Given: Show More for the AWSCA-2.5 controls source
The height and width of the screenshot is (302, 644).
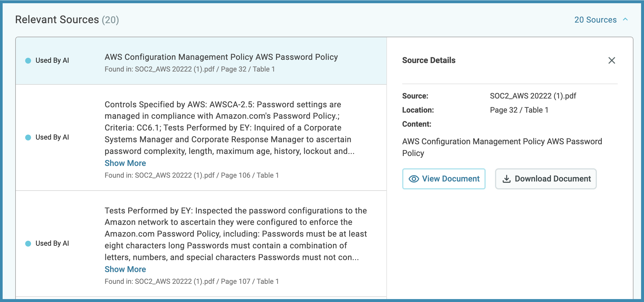Looking at the screenshot, I should pos(125,163).
